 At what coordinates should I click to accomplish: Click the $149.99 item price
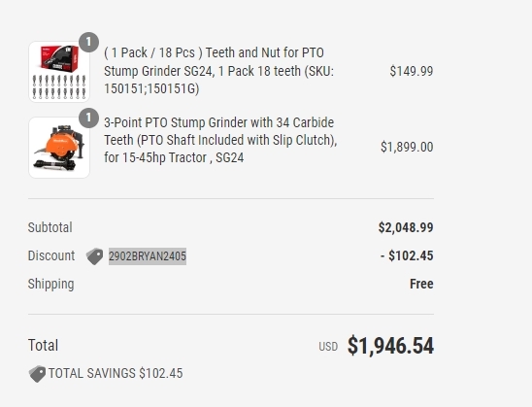[412, 71]
